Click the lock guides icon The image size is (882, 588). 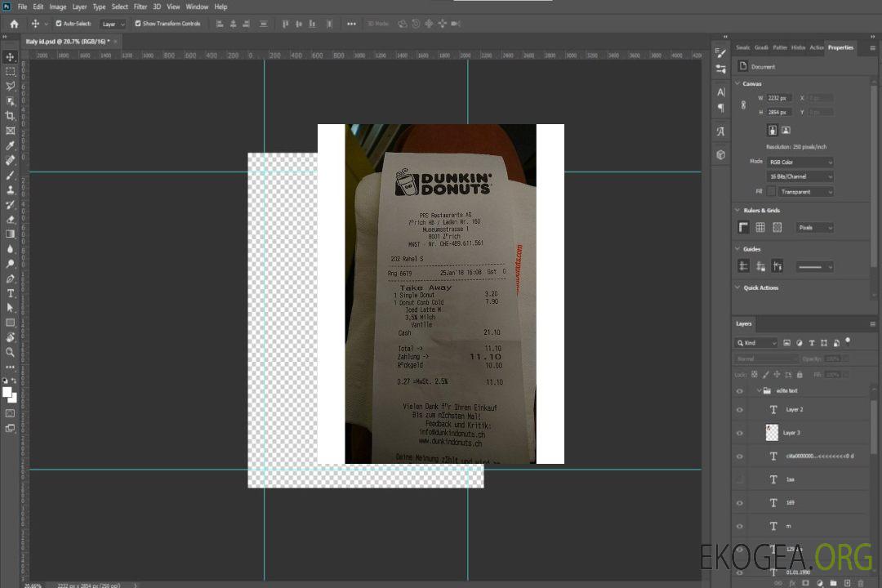coord(760,266)
